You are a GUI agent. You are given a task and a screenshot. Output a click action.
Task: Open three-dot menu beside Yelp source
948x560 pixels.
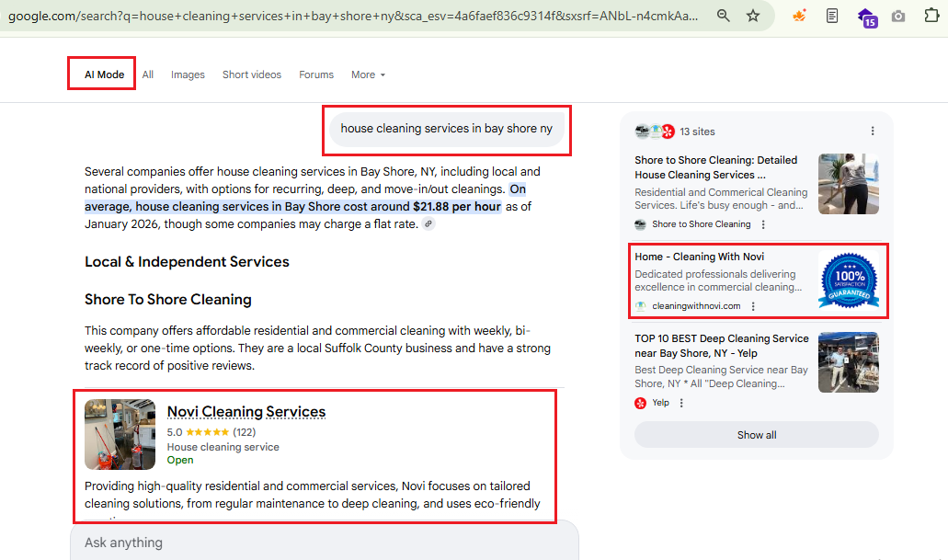tap(681, 403)
